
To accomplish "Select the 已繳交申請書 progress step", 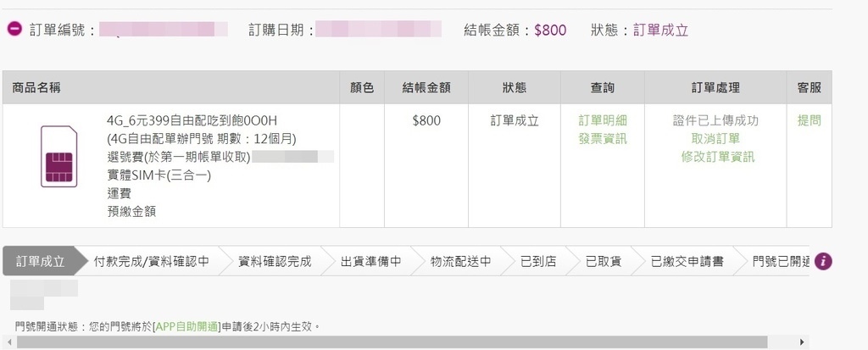I will [687, 261].
